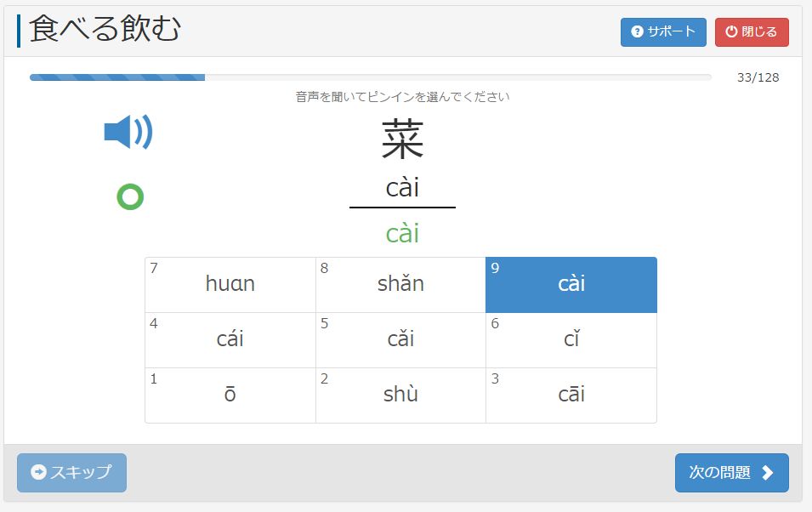
Task: Pick answer 1 ō
Action: click(230, 395)
